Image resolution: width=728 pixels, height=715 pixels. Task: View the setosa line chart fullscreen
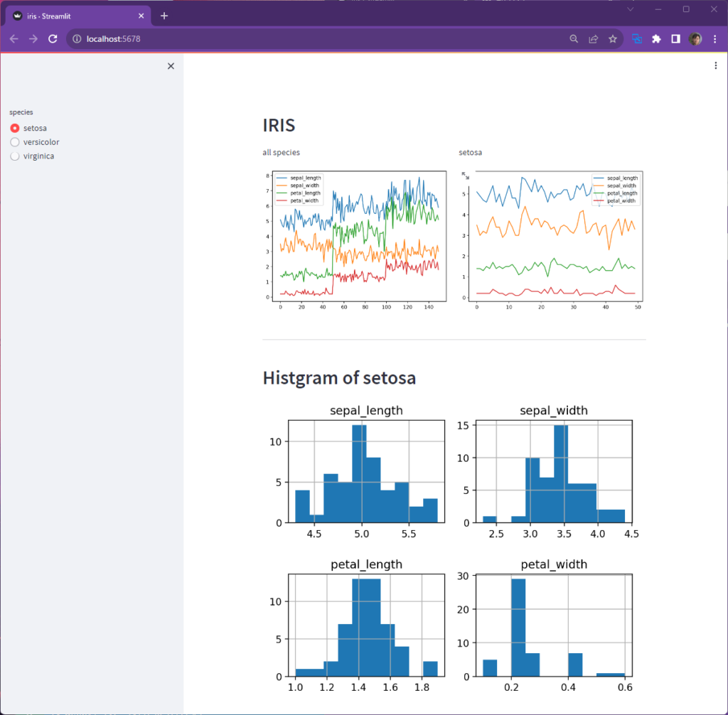coord(465,176)
